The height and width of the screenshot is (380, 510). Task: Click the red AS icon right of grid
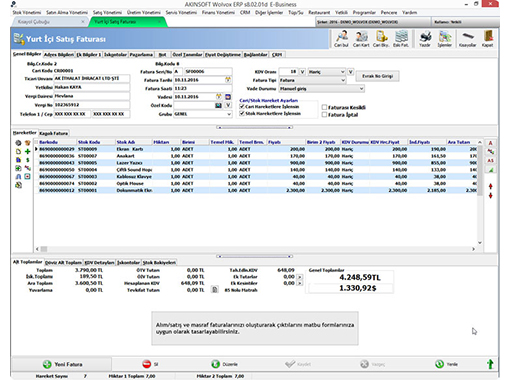click(490, 161)
